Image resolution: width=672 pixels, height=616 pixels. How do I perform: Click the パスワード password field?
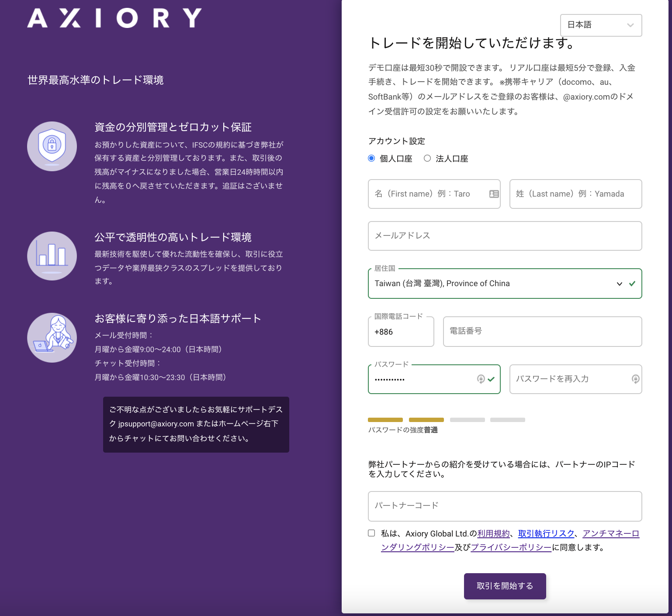pyautogui.click(x=434, y=379)
